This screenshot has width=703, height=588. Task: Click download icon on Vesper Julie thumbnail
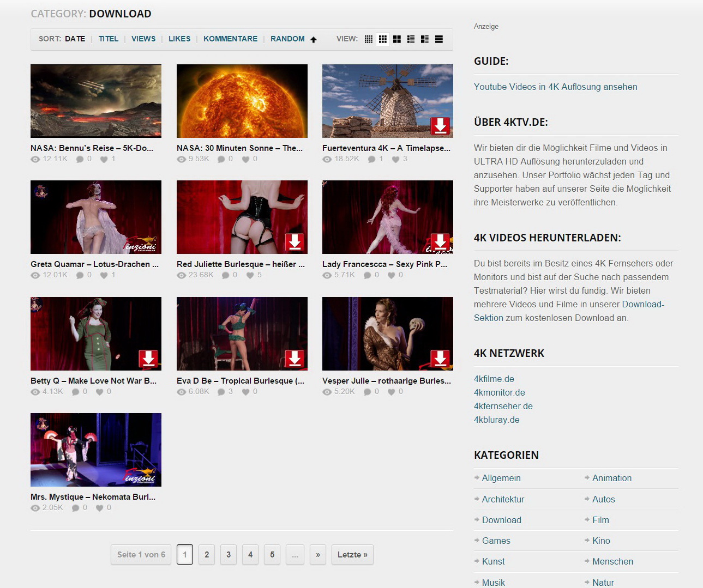[x=440, y=359]
